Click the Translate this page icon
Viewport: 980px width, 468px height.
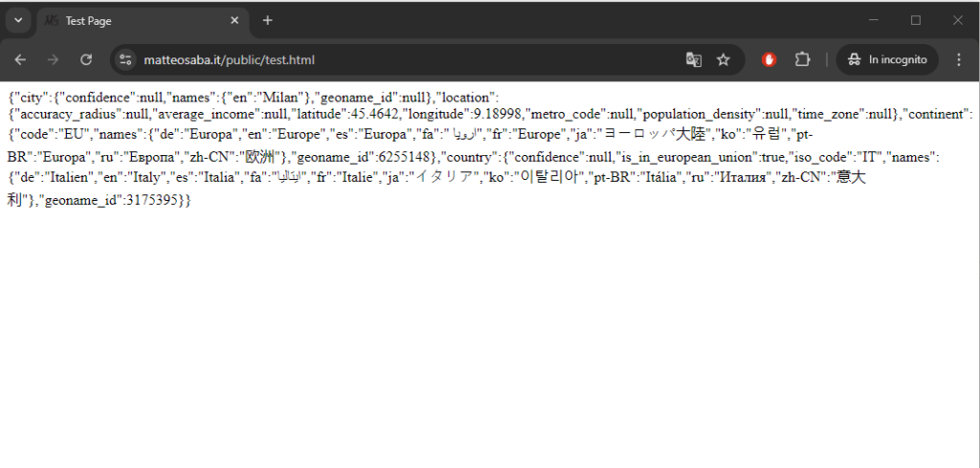coord(694,60)
